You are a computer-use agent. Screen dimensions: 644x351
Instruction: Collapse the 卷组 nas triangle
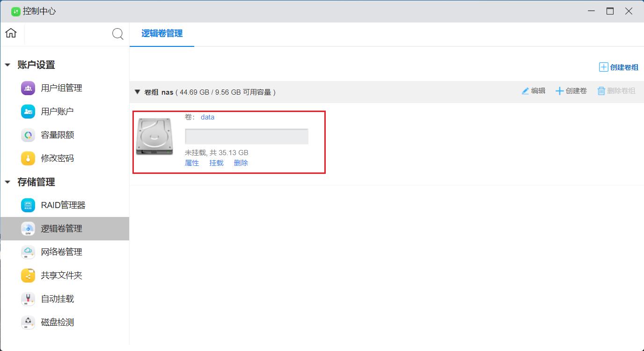click(137, 92)
